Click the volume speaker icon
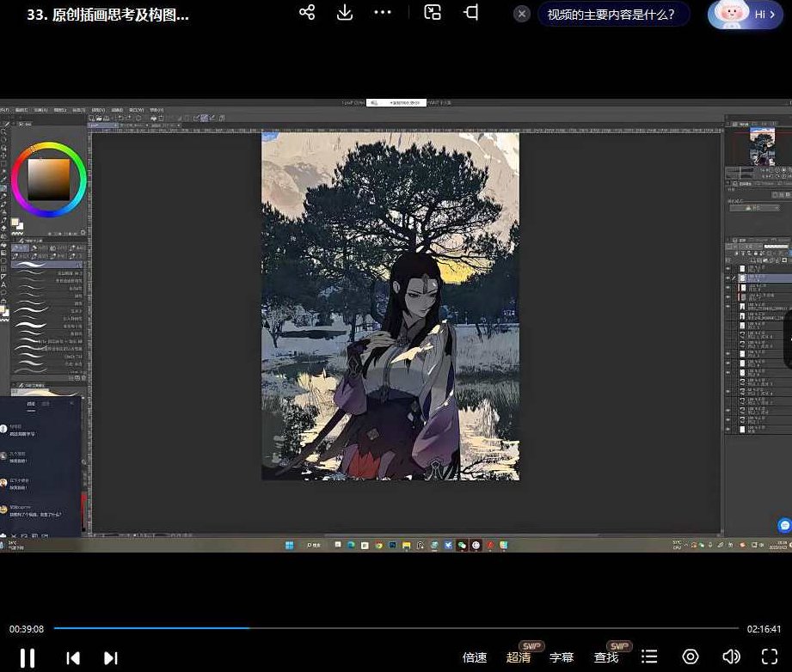Image resolution: width=792 pixels, height=672 pixels. [x=731, y=657]
